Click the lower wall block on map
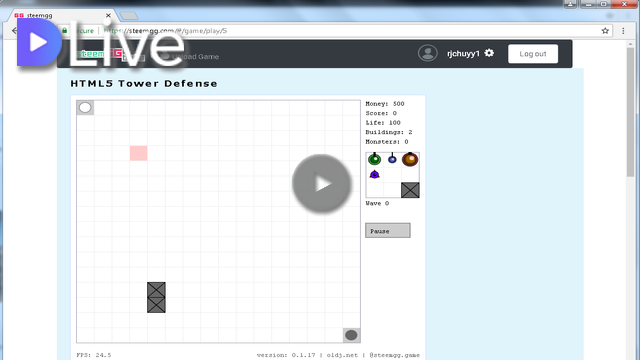640x360 pixels. click(156, 305)
